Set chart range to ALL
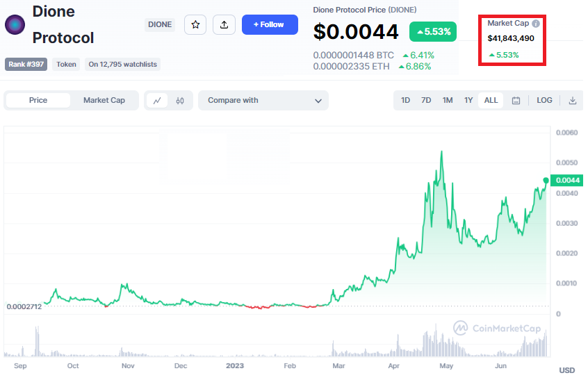 [491, 101]
